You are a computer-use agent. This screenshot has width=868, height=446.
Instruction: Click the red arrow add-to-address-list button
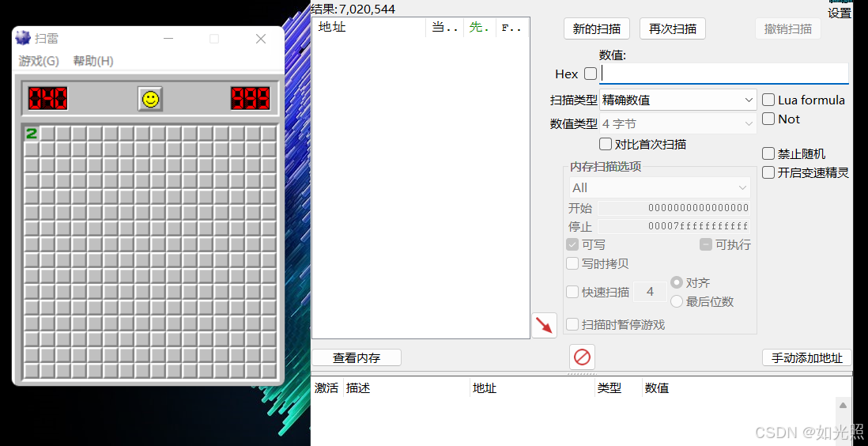click(544, 325)
